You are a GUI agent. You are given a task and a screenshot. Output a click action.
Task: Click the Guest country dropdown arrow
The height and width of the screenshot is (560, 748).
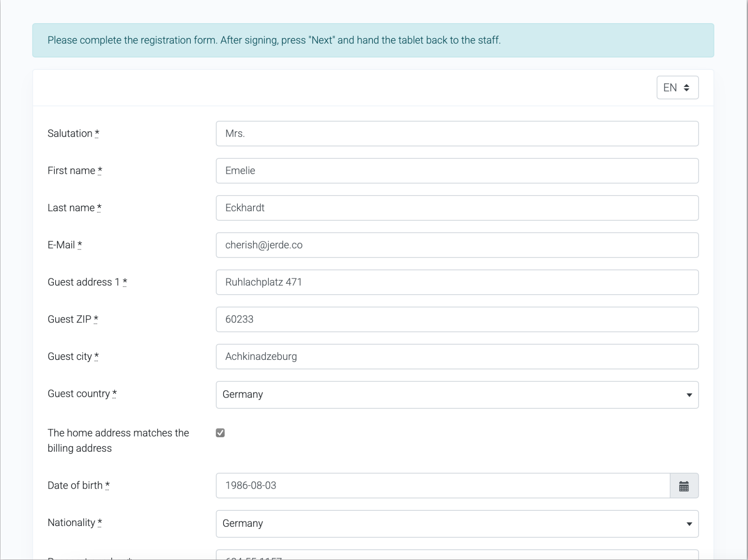(689, 395)
